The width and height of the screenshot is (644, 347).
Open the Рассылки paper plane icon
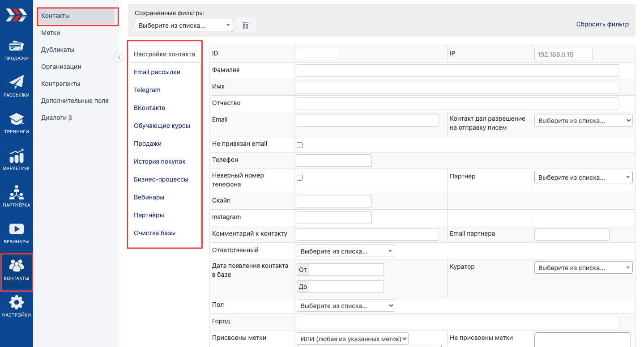tap(17, 83)
